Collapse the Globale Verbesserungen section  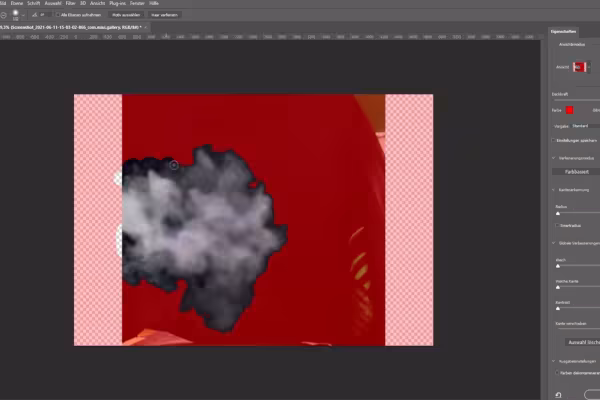553,243
